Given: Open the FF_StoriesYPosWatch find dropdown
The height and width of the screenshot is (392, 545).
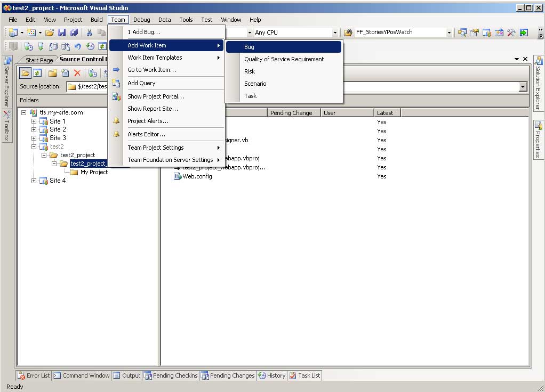Looking at the screenshot, I should 448,32.
